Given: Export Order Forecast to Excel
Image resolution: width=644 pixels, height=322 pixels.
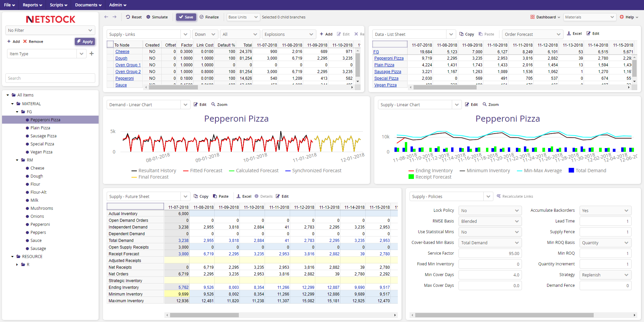Looking at the screenshot, I should pos(574,34).
